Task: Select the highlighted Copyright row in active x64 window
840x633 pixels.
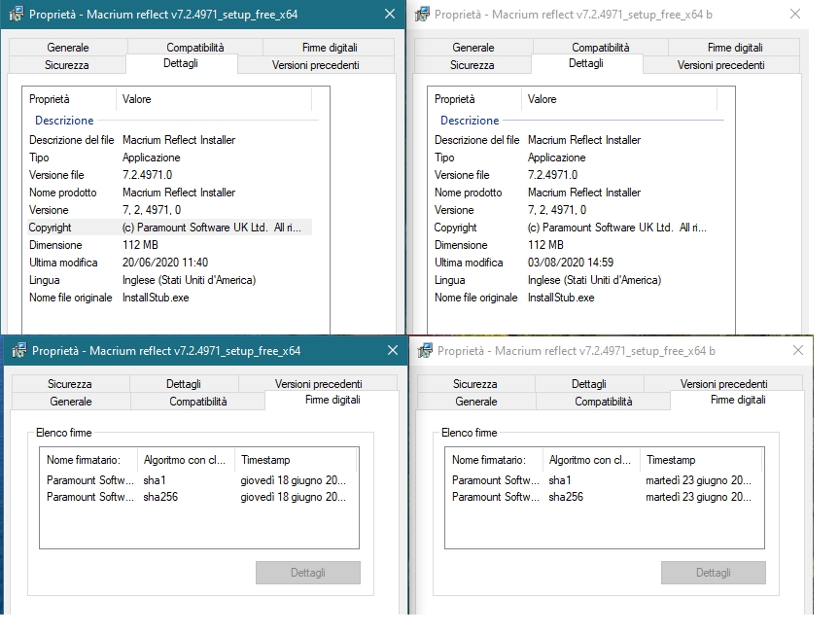Action: tap(169, 228)
